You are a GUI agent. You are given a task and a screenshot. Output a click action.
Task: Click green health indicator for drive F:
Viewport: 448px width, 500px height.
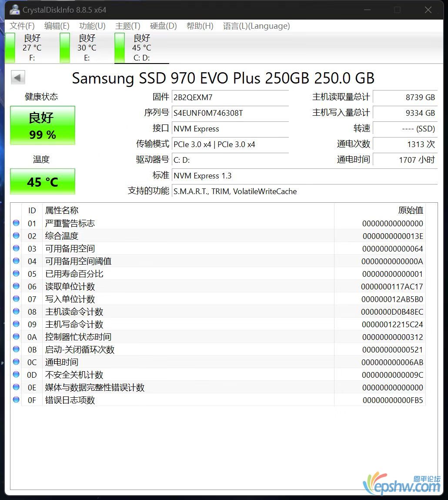tap(10, 47)
